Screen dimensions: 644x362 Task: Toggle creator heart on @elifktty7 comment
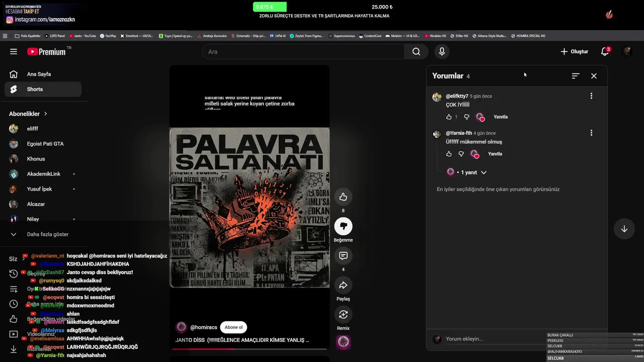480,117
